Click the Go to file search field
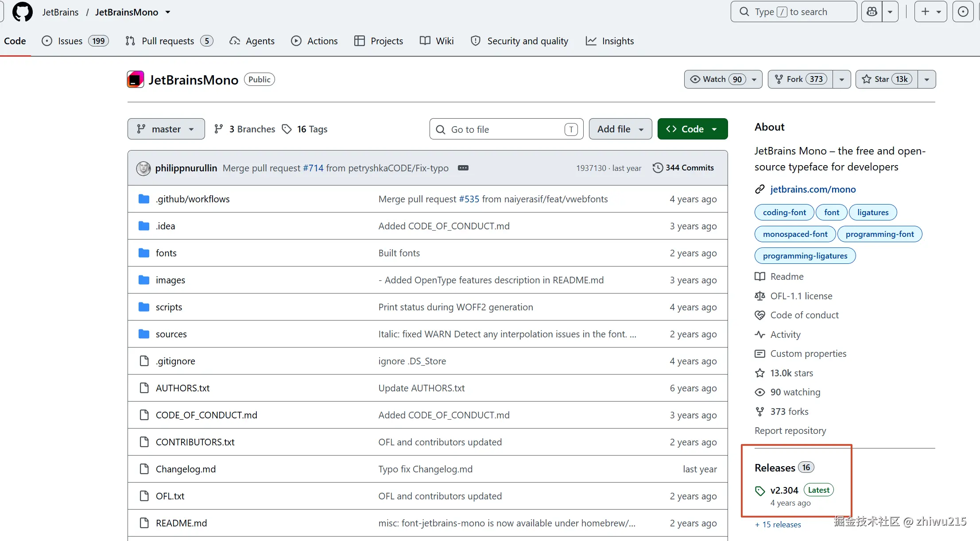Image resolution: width=980 pixels, height=541 pixels. click(x=506, y=129)
